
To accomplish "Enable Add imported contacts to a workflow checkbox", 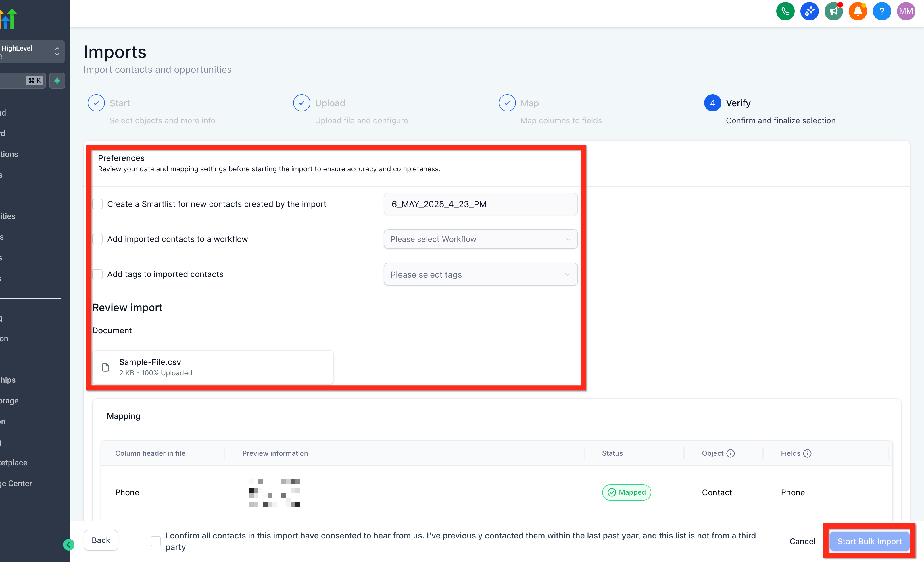I will coord(97,239).
